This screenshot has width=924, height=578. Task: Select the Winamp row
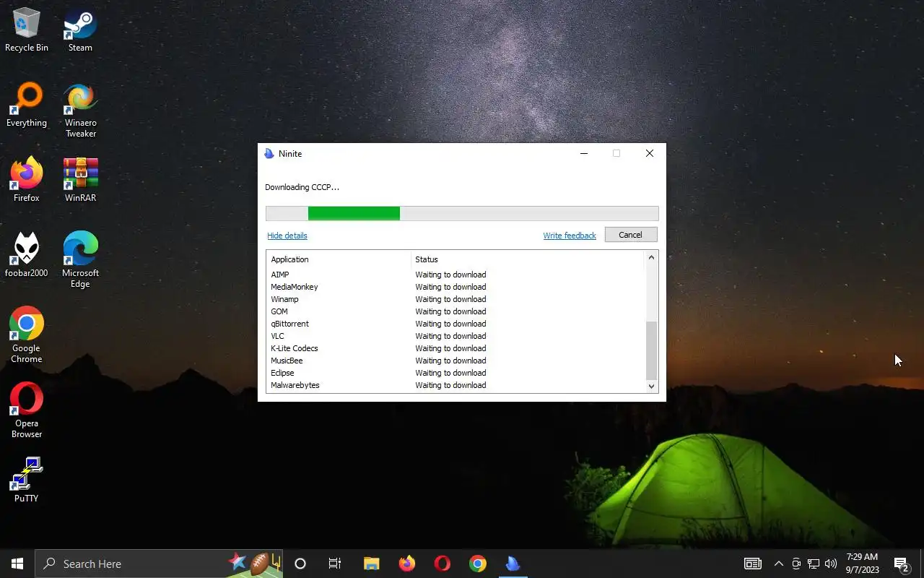455,299
